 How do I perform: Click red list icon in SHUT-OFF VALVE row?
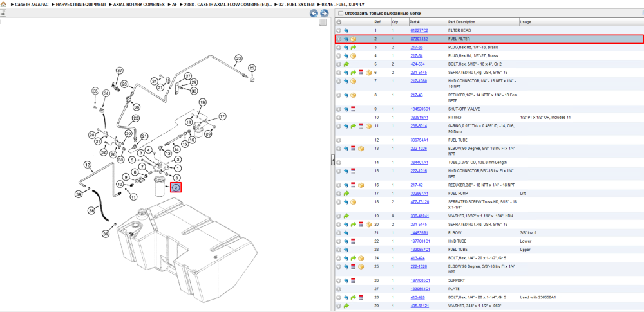pyautogui.click(x=353, y=109)
